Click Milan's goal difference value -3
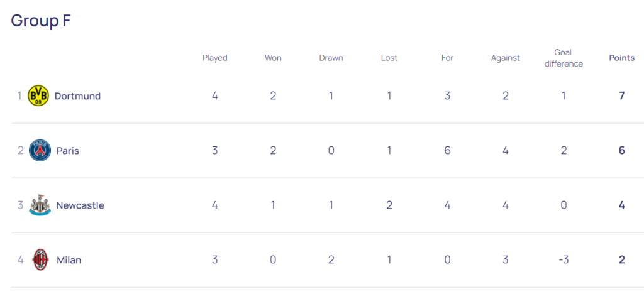Viewport: 644px width, 294px height. click(x=563, y=260)
